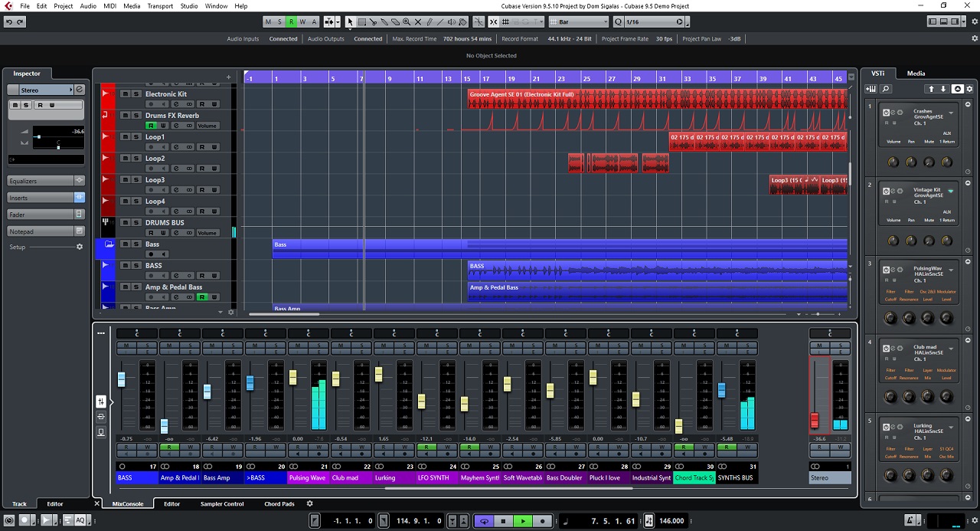Click the Volume button on DRUMS BUS
This screenshot has width=980, height=531.
207,233
